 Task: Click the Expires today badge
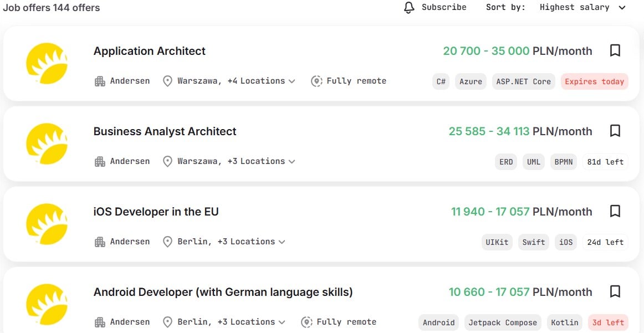tap(594, 81)
